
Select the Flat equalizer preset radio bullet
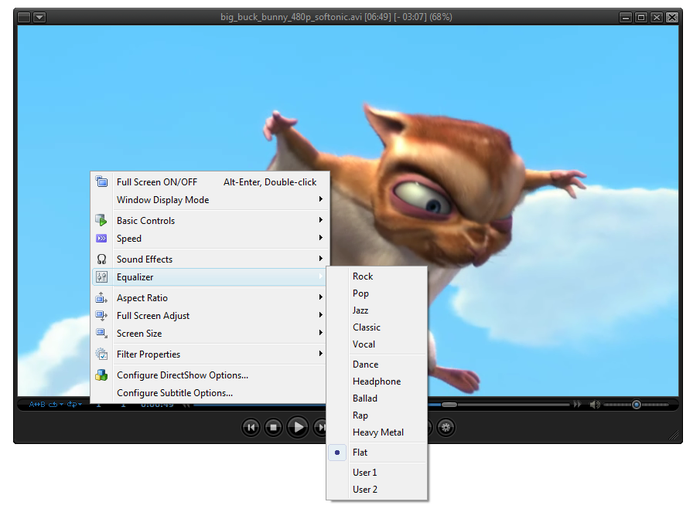[337, 452]
